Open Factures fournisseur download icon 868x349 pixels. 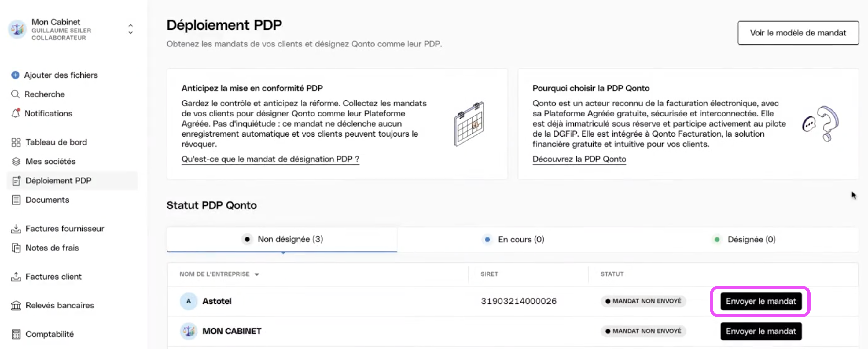[x=16, y=229]
